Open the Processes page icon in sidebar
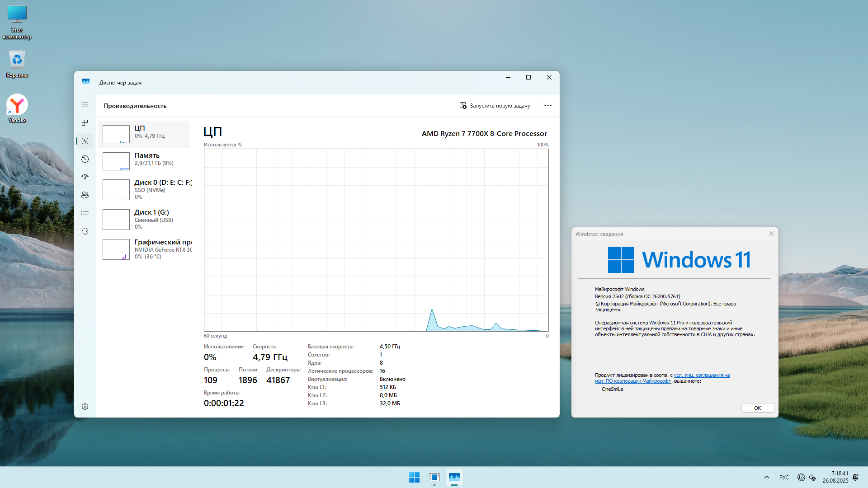 pyautogui.click(x=85, y=123)
